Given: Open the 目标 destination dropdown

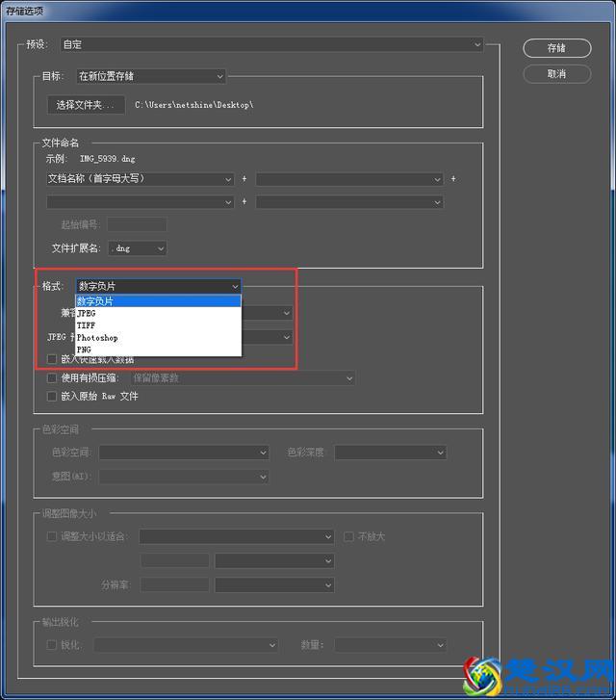Looking at the screenshot, I should point(151,76).
